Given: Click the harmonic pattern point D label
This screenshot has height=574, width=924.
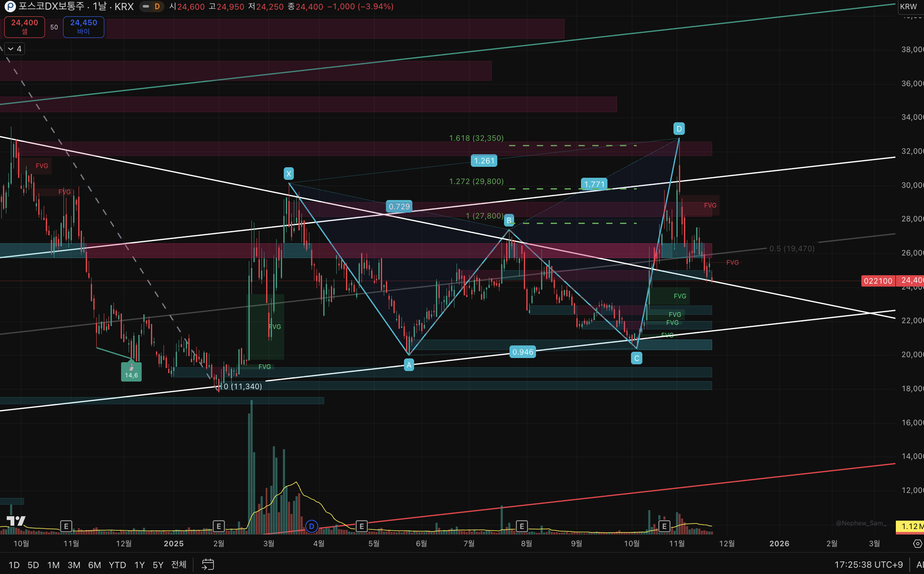Looking at the screenshot, I should 679,129.
